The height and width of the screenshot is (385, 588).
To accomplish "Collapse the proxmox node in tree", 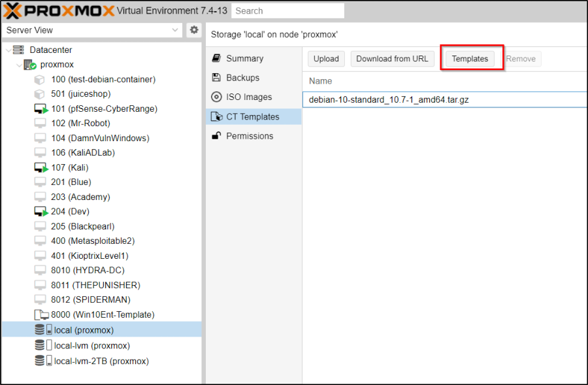I will [18, 65].
